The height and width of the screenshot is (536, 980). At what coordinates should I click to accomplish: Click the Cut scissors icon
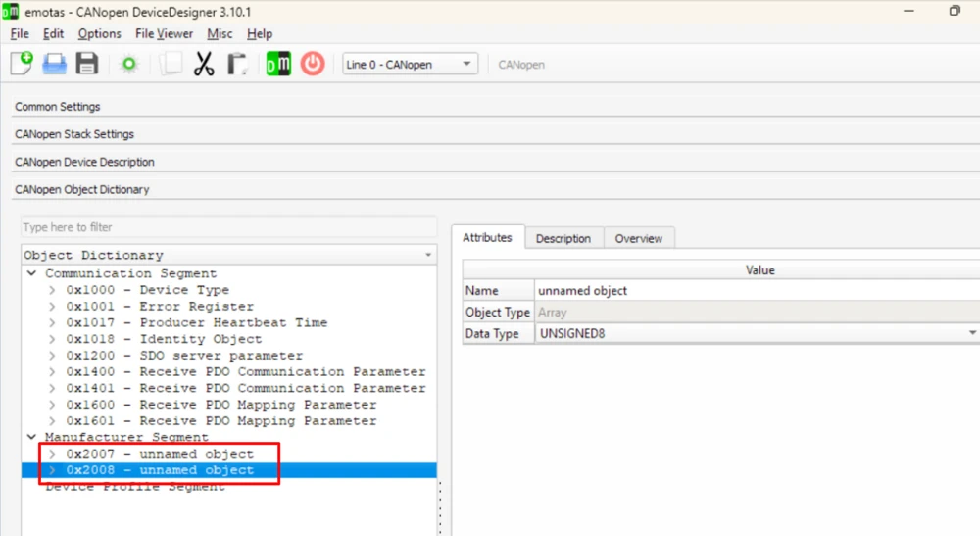[204, 64]
